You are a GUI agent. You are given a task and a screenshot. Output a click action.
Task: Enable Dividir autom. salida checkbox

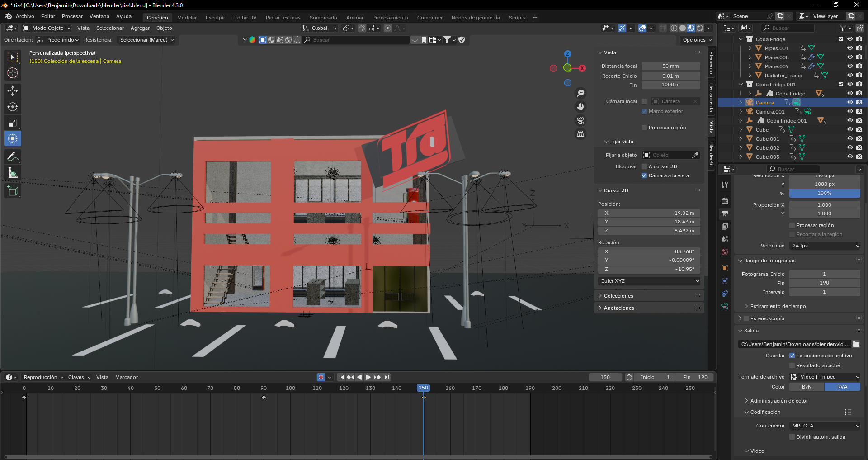tap(792, 437)
